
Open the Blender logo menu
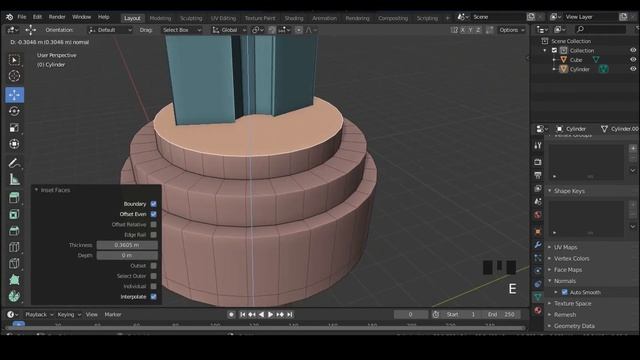coord(9,17)
